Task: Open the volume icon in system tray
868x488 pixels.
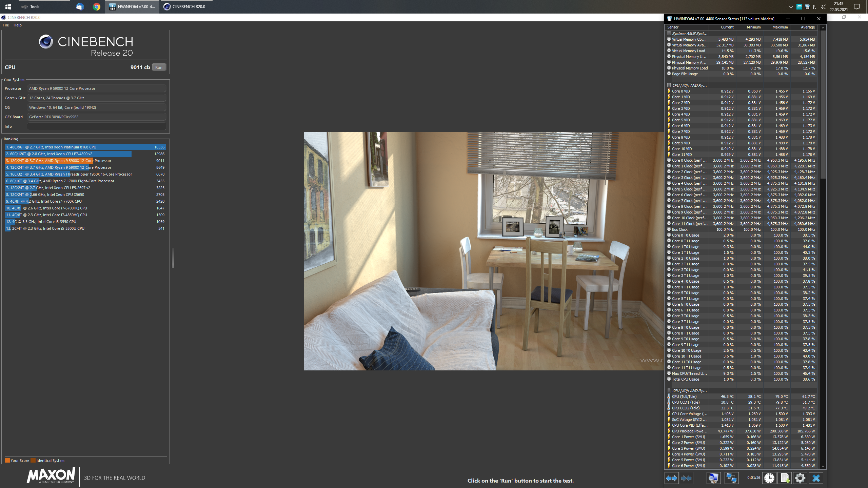Action: (x=823, y=7)
